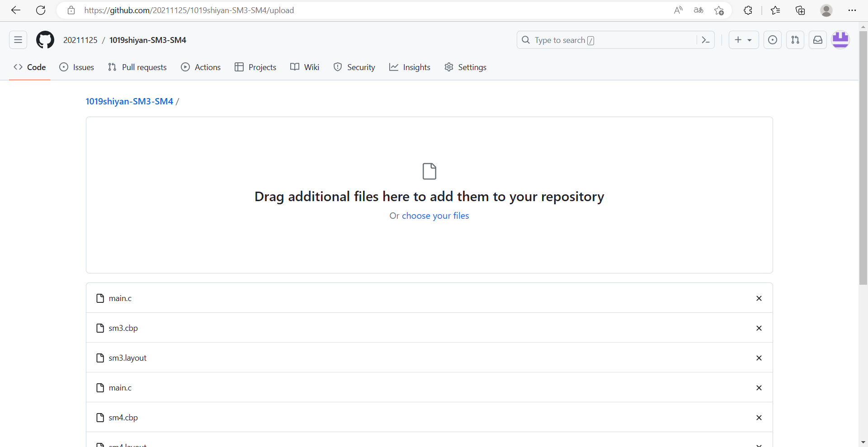Remove sm3.cbp from the upload list
This screenshot has height=447, width=868.
point(759,328)
